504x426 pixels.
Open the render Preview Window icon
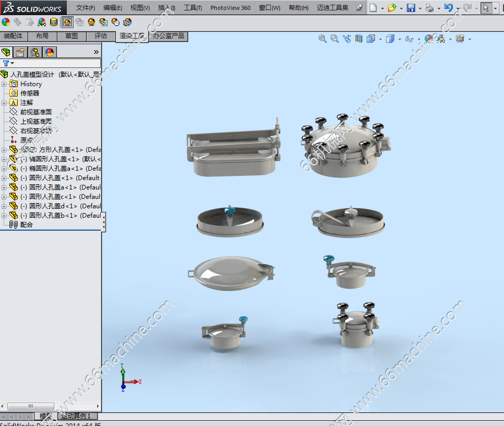pyautogui.click(x=79, y=22)
